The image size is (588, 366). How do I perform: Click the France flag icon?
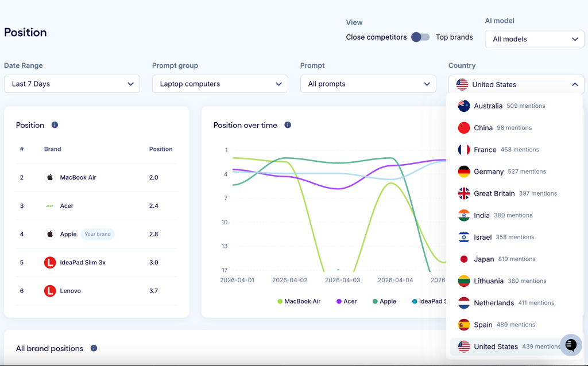coord(464,150)
